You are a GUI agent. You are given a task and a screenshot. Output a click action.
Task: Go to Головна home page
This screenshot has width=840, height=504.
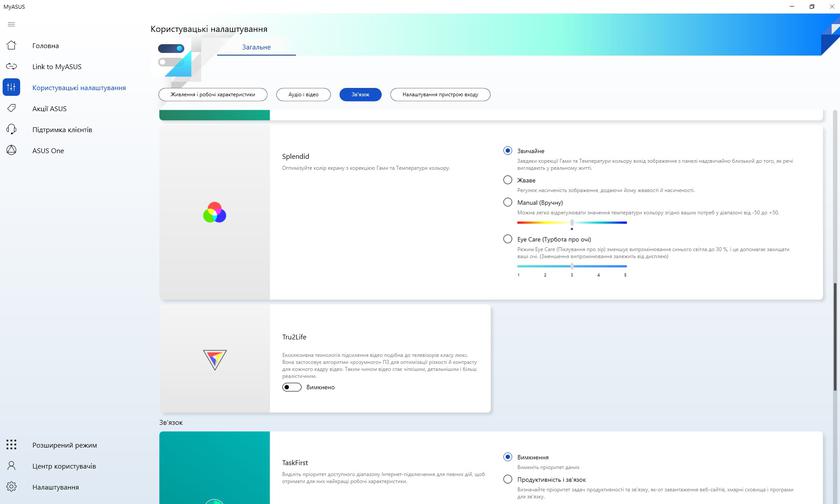point(45,46)
